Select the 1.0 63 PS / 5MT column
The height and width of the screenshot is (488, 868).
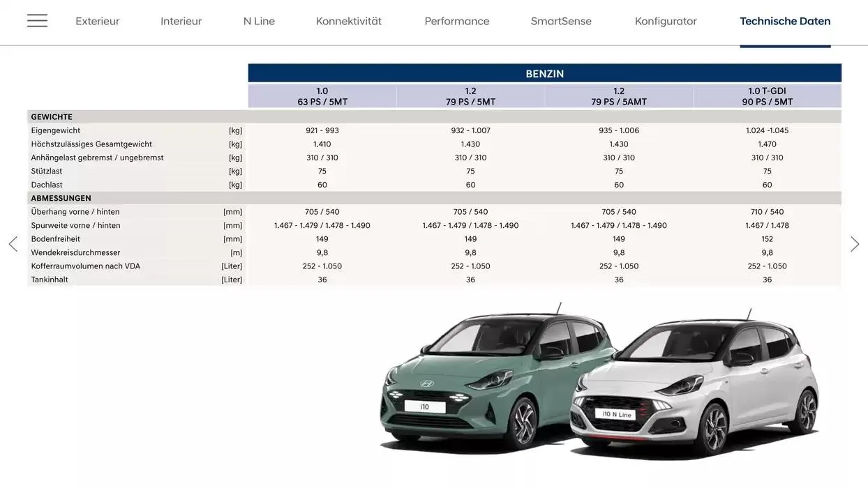coord(322,95)
